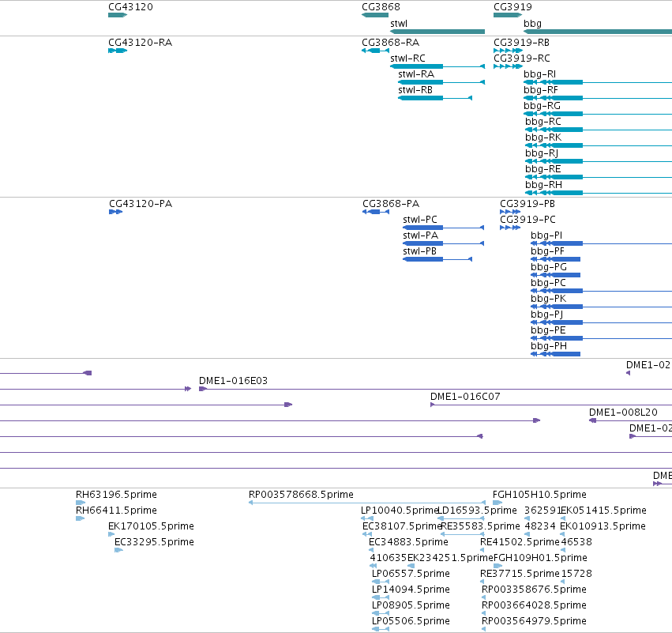The image size is (672, 633).
Task: Select the bbg-RH transcript
Action: pos(543,185)
